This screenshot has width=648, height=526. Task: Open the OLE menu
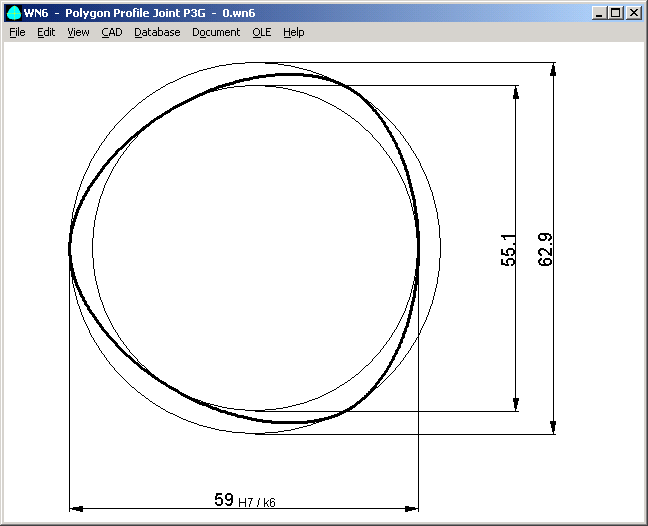[x=261, y=32]
